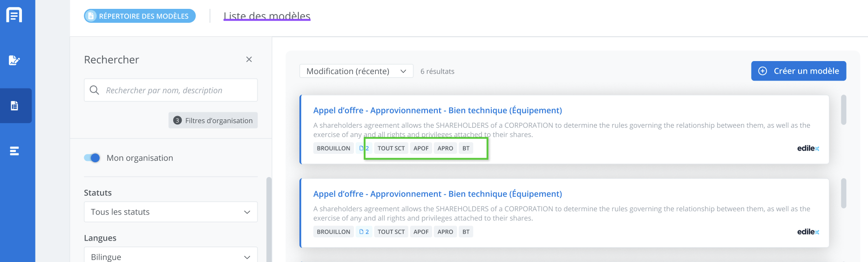Click the filter panel vertical scrollbar
The width and height of the screenshot is (868, 262).
[x=268, y=219]
